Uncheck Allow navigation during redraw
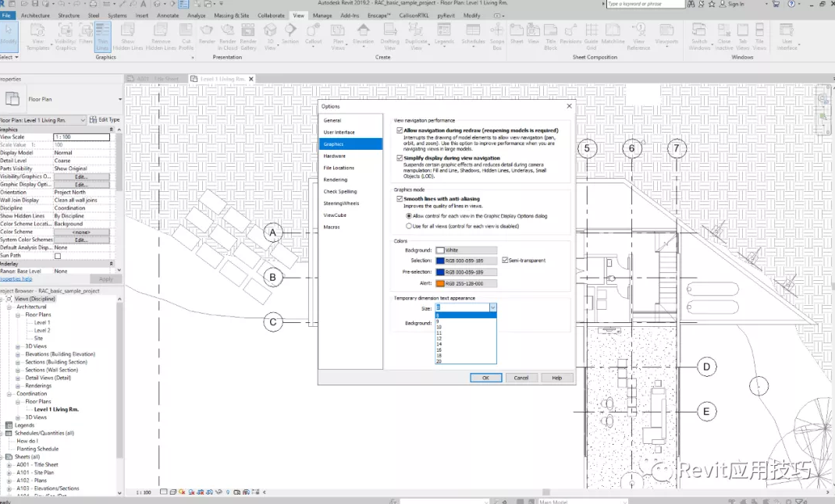 pos(400,130)
